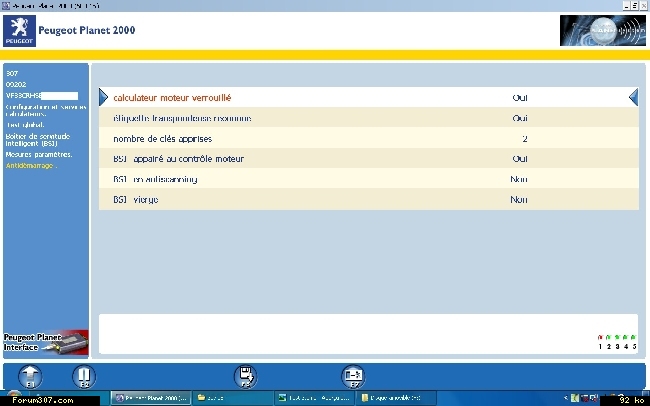Select the 'nombre de clés apprises' row
Viewport: 650px width, 406px height.
point(369,139)
